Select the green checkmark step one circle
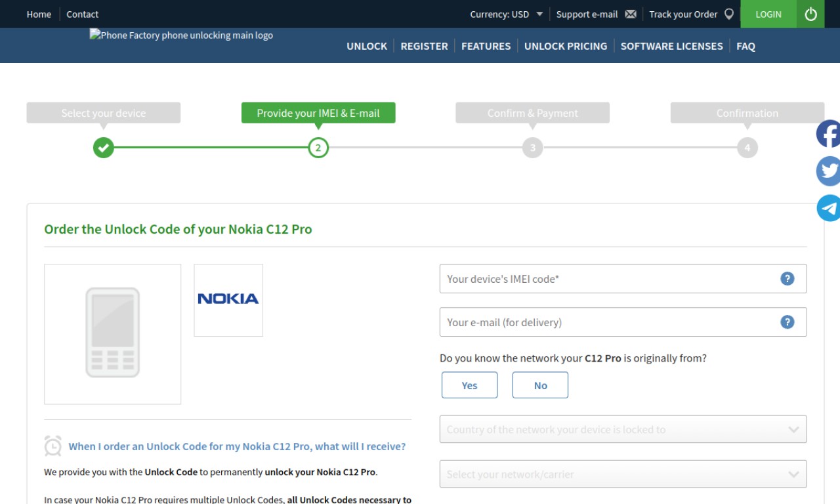This screenshot has width=840, height=504. pos(103,148)
